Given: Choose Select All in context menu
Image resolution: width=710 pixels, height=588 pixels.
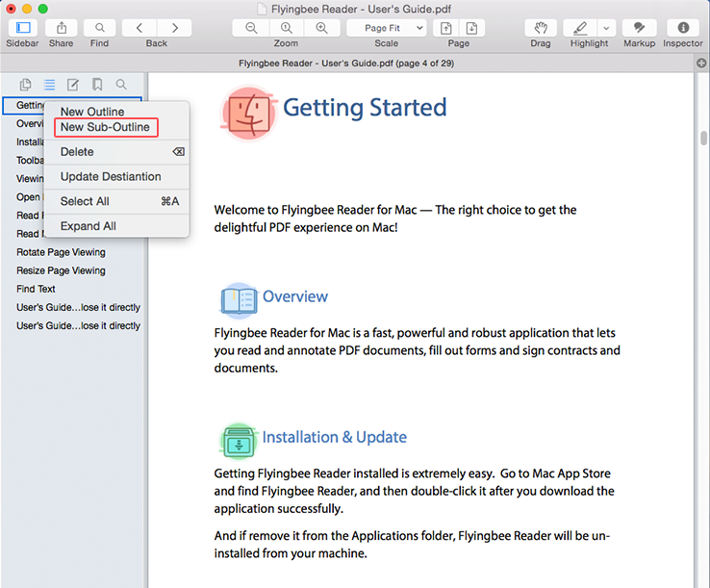Looking at the screenshot, I should 116,201.
